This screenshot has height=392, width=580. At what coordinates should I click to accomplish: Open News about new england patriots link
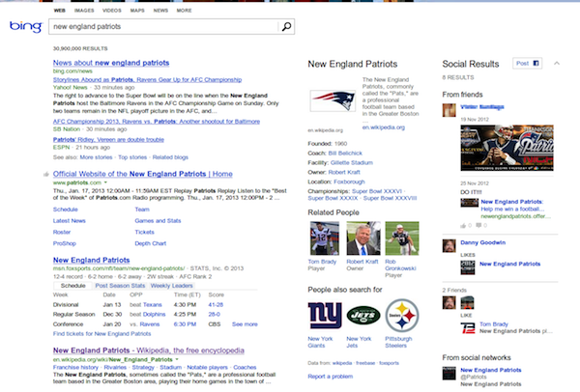click(x=111, y=63)
